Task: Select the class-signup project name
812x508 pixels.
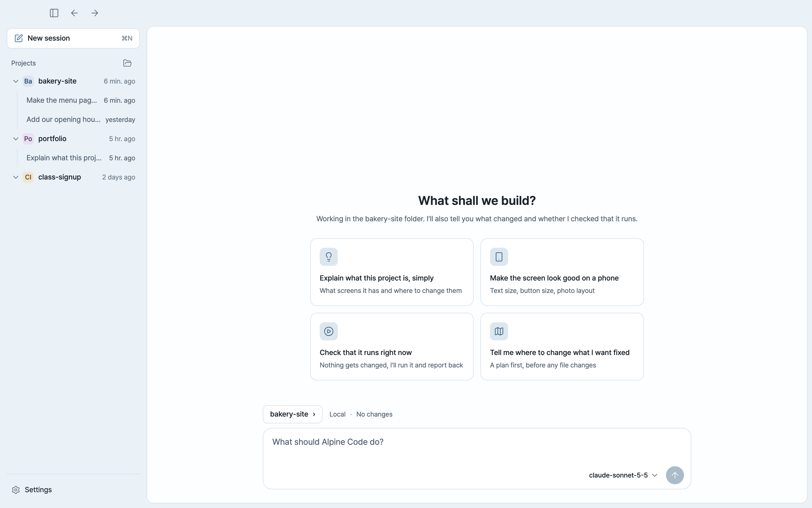Action: 60,177
